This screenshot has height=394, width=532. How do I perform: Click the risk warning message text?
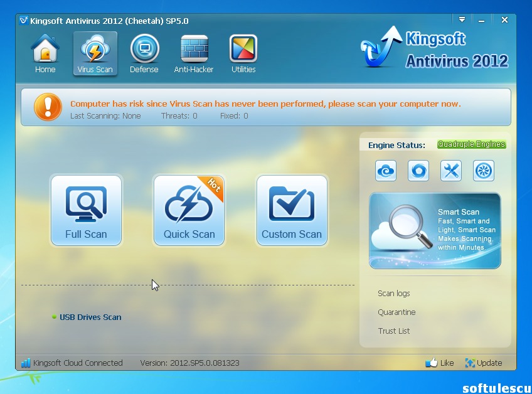pyautogui.click(x=265, y=104)
